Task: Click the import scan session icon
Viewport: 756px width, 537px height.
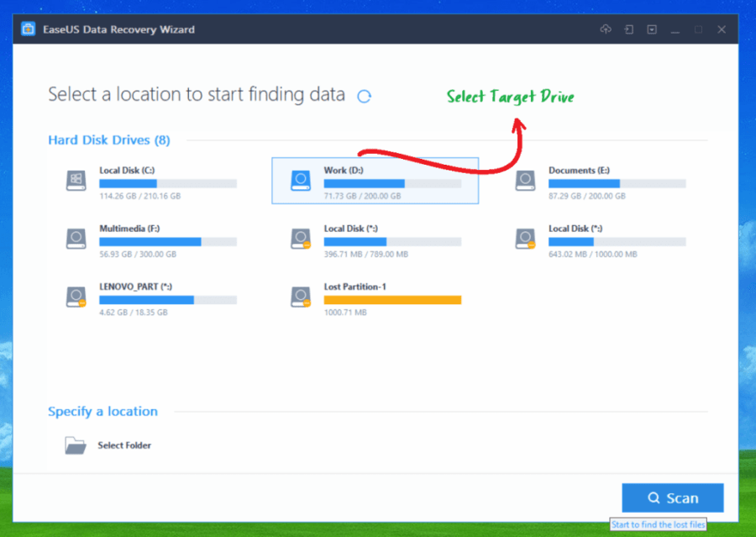Action: [x=628, y=29]
